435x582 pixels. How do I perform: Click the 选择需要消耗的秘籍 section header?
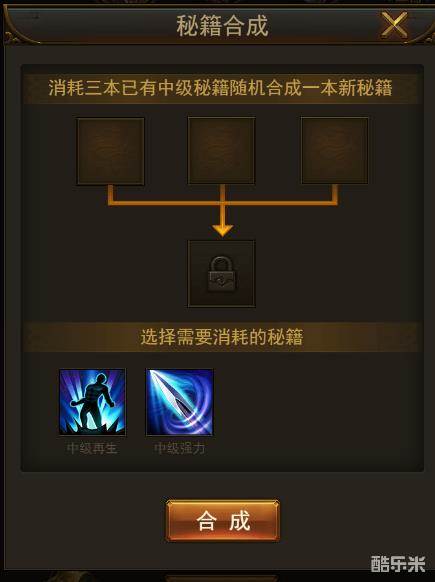point(222,337)
